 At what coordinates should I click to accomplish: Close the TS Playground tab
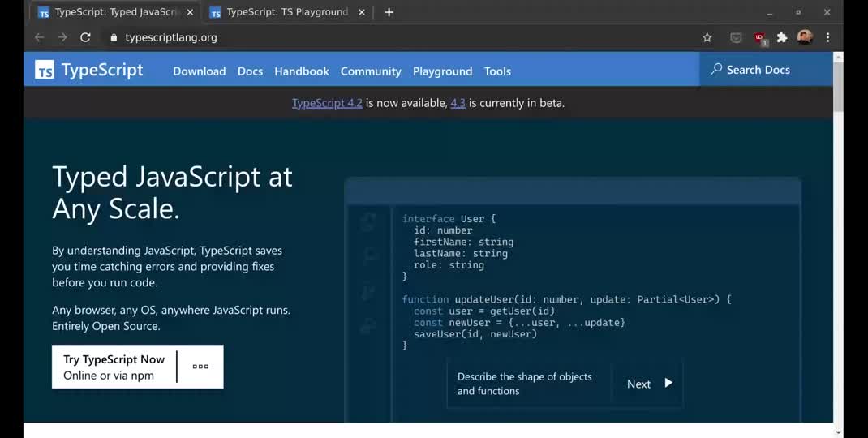point(362,12)
